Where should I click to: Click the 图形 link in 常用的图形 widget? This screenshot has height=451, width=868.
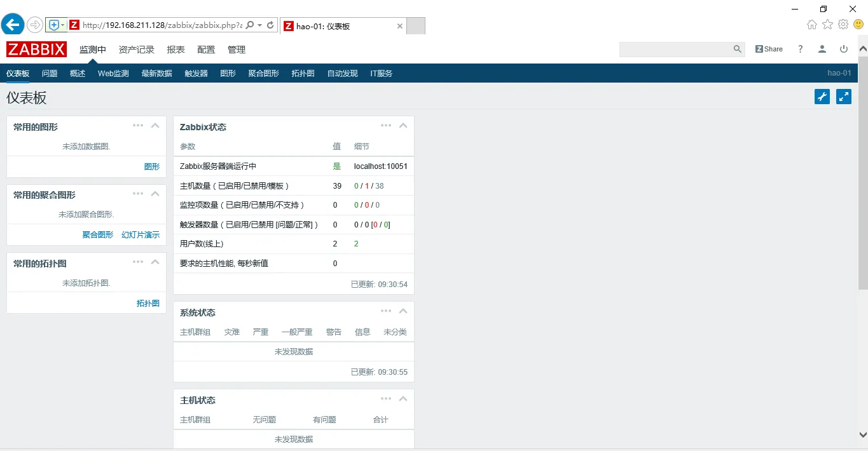click(152, 166)
